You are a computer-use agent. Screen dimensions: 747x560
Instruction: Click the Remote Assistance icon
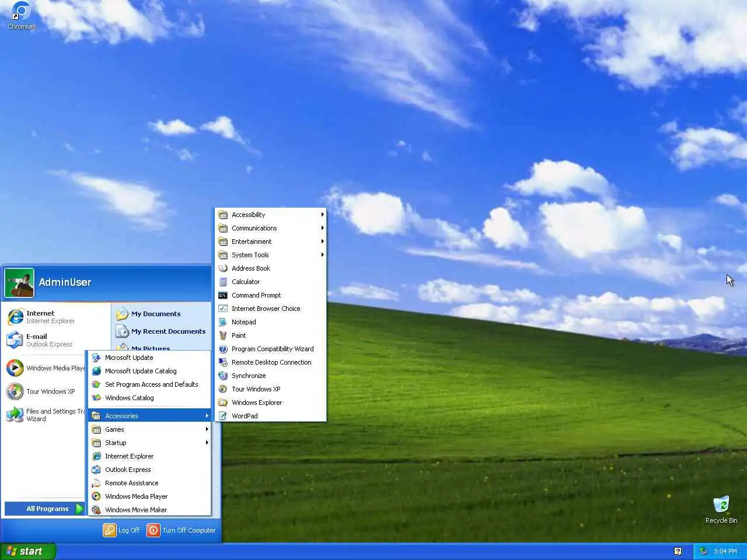96,483
